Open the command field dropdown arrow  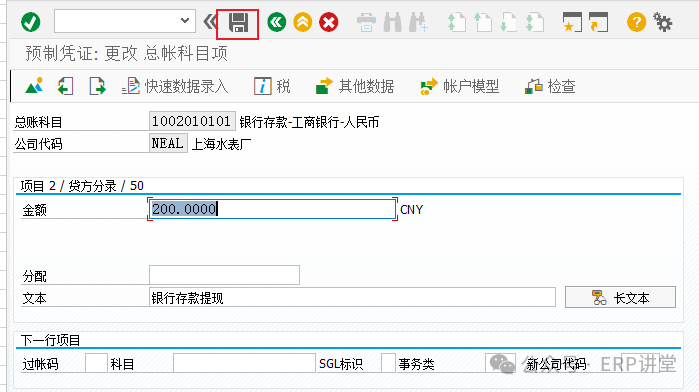pos(185,21)
